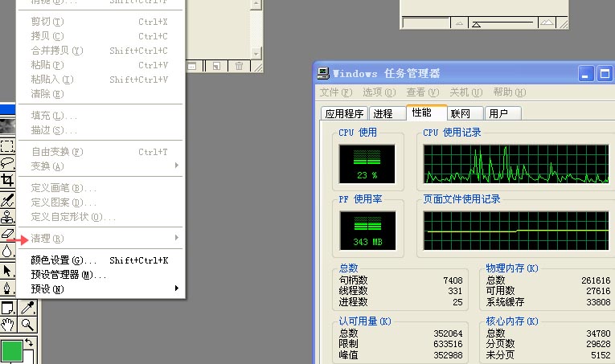This screenshot has width=615, height=364.
Task: Open Task Manager 选项(O) menu
Action: 379,92
